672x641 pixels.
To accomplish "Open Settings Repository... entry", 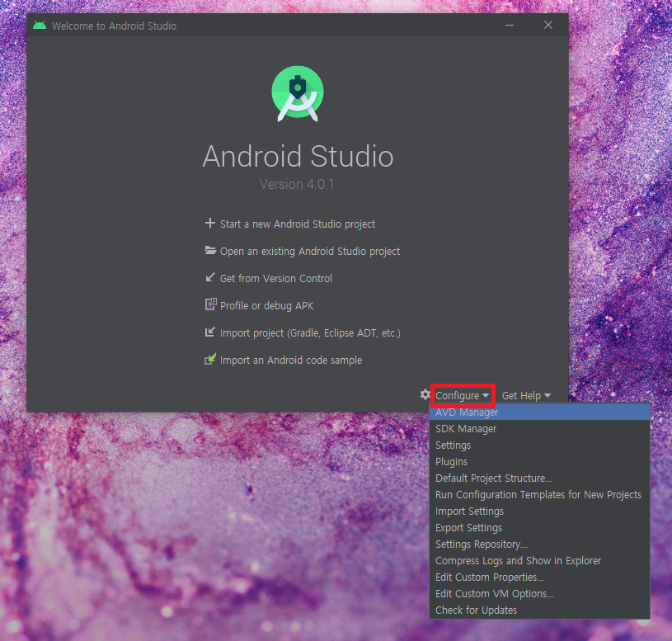I will 539,544.
